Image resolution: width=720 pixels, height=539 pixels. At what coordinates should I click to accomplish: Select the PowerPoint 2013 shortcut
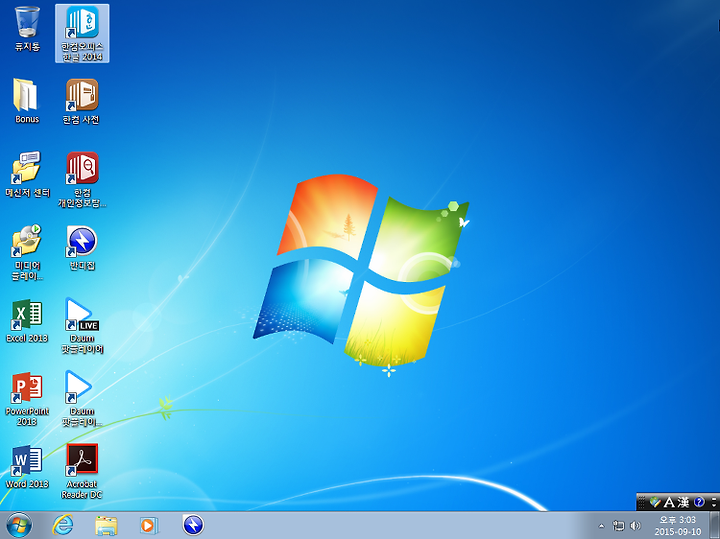[x=27, y=399]
